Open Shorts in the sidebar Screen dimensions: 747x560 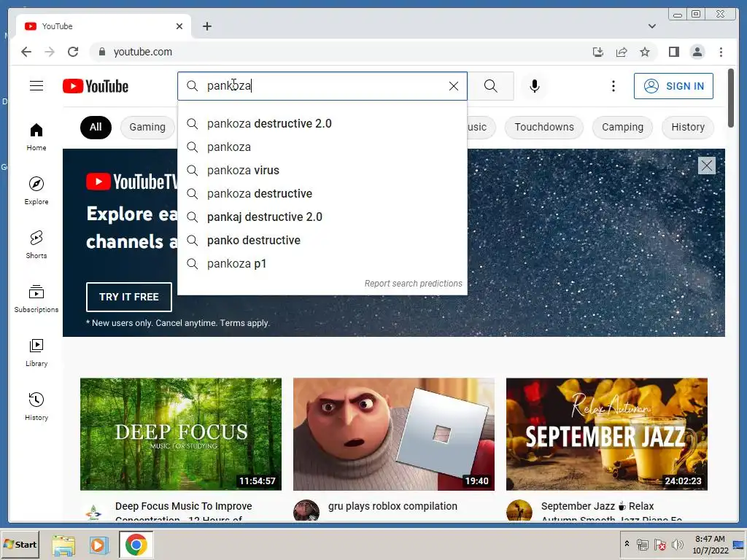pos(36,244)
